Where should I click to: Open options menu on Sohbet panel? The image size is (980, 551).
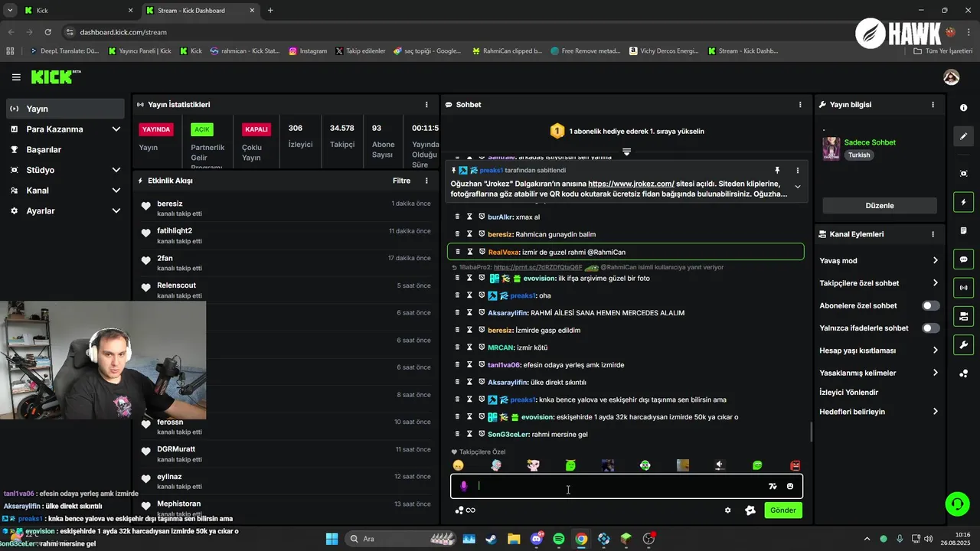800,104
